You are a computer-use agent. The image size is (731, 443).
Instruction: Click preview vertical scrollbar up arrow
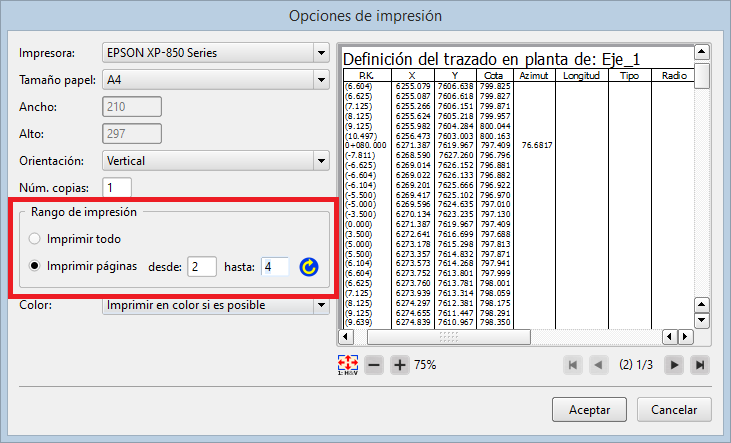[702, 52]
